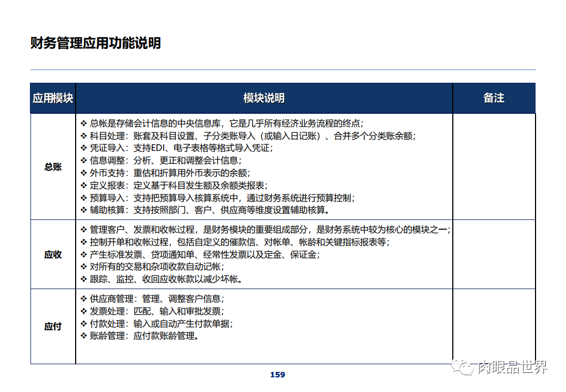
Task: Click the slide title 财务管理应用功能说明
Action: click(96, 43)
